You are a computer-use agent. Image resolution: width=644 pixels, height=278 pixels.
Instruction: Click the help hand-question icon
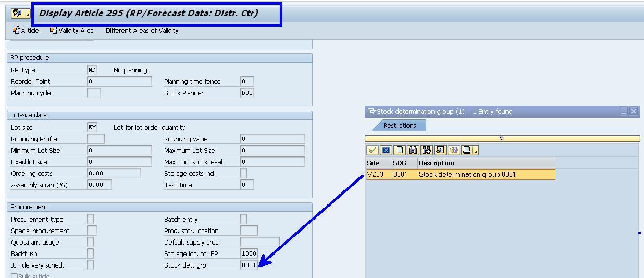(454, 150)
